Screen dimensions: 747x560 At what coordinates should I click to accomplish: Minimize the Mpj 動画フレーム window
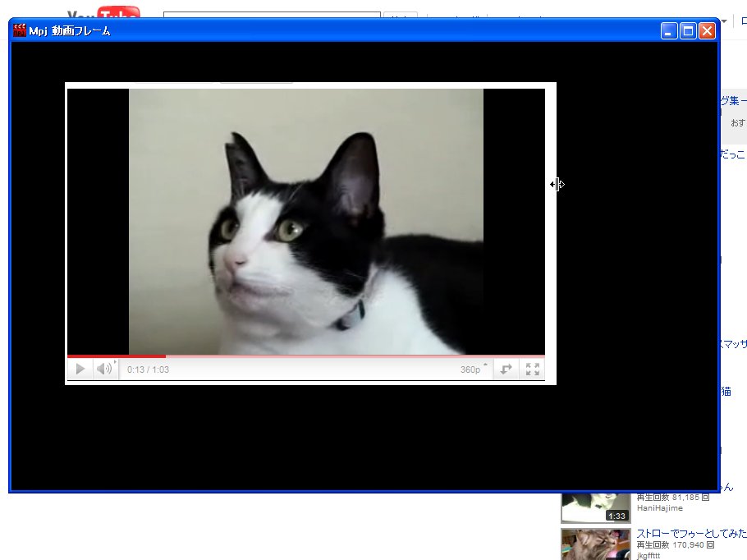(669, 31)
